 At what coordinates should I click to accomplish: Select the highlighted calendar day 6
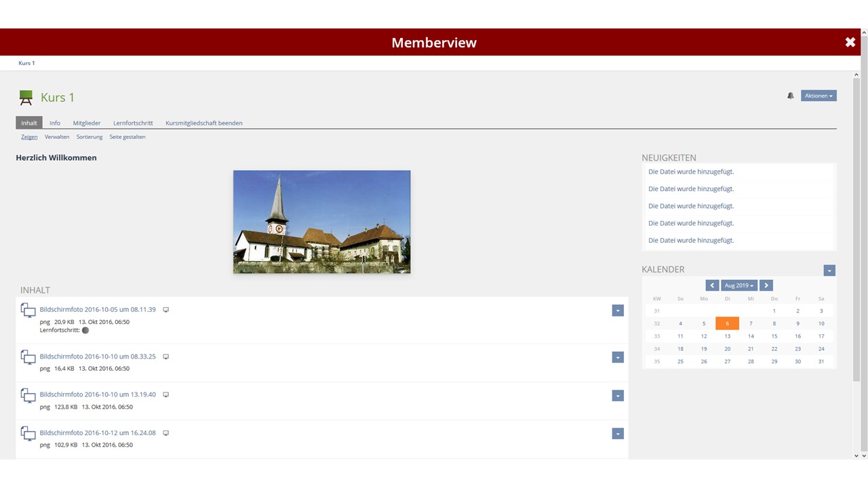pyautogui.click(x=727, y=323)
